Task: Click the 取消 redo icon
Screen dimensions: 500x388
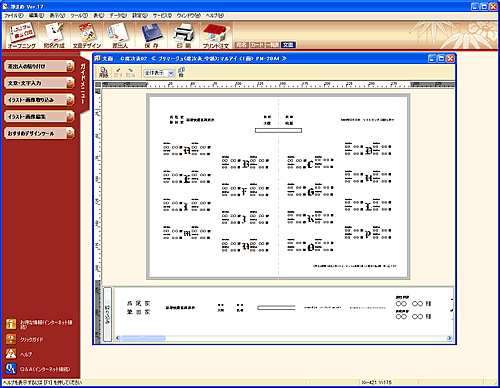Action: 130,72
